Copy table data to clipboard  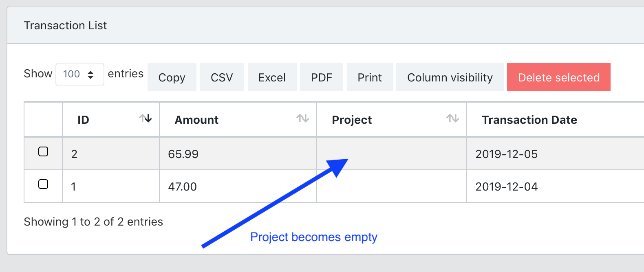coord(172,77)
